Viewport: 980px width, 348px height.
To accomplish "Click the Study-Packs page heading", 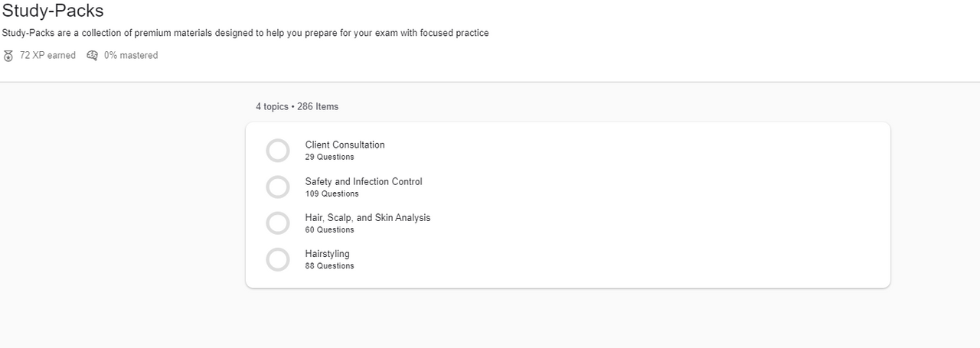I will tap(53, 11).
